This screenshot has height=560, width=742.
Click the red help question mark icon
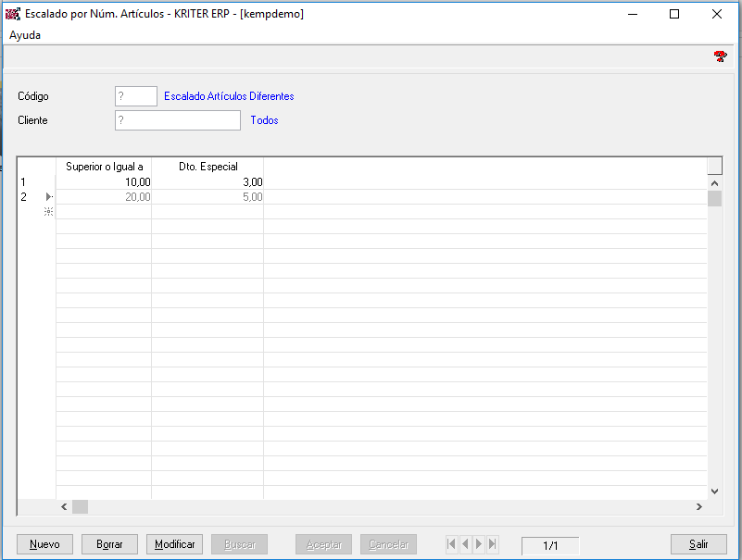(x=721, y=56)
